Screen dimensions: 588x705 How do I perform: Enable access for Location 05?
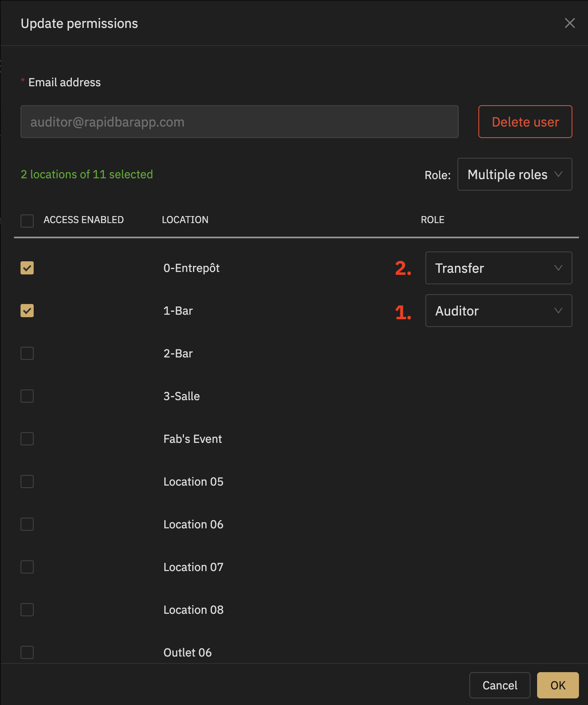(27, 482)
